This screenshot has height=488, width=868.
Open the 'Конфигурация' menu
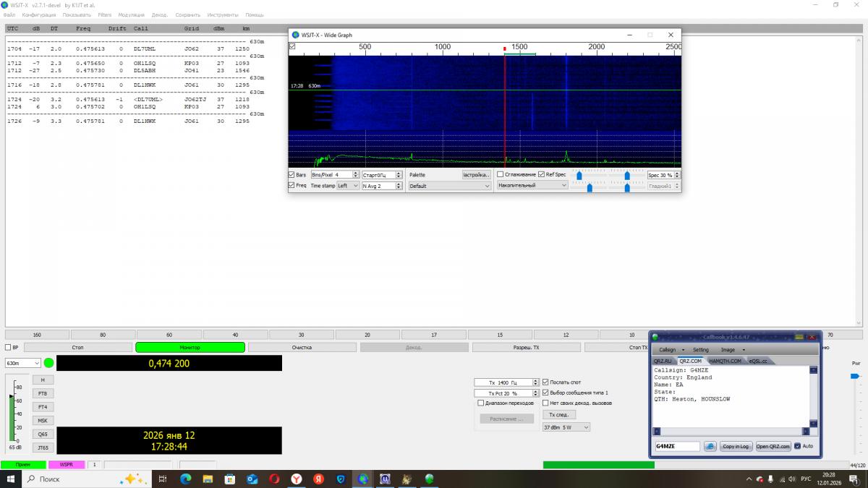[x=39, y=14]
